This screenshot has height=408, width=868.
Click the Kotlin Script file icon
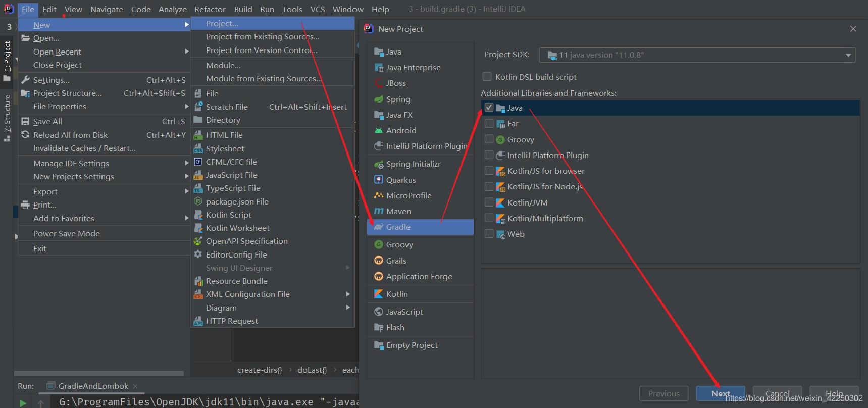click(x=198, y=215)
